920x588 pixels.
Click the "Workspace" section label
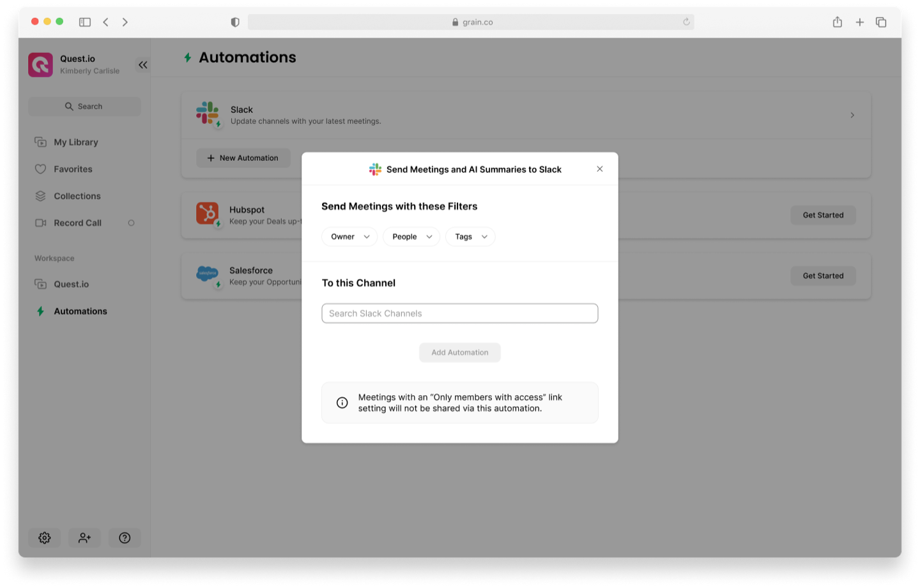(54, 259)
